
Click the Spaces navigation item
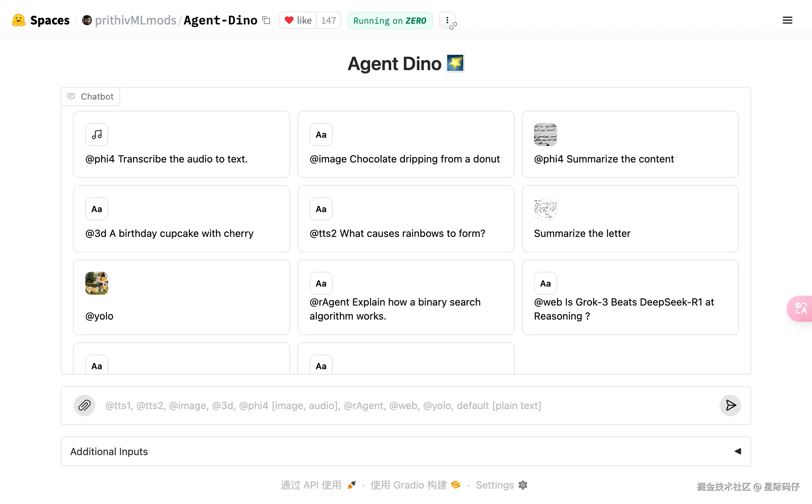click(50, 20)
